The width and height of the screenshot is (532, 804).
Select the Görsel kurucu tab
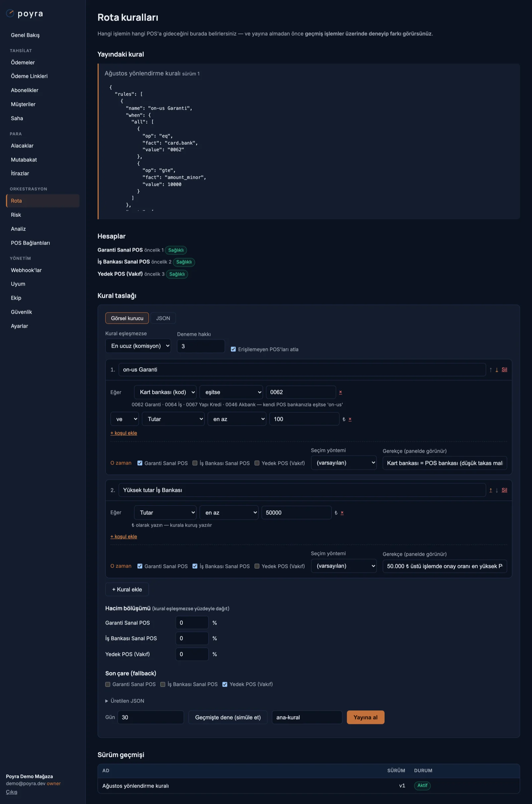pos(127,318)
